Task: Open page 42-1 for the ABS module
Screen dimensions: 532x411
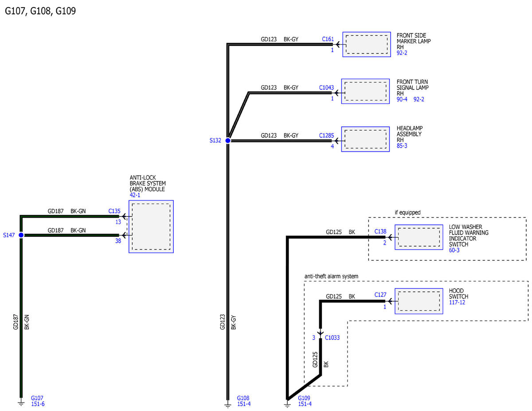Action: tap(136, 195)
